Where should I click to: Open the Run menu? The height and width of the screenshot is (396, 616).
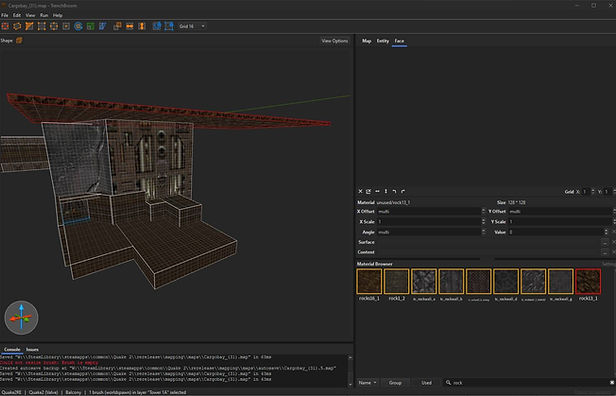point(44,15)
